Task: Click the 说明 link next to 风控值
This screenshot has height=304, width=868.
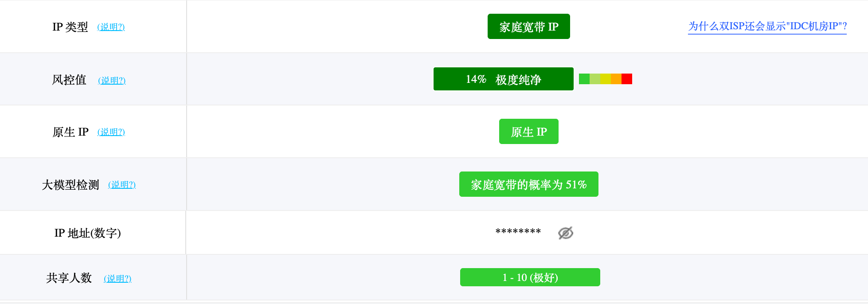Action: click(112, 80)
